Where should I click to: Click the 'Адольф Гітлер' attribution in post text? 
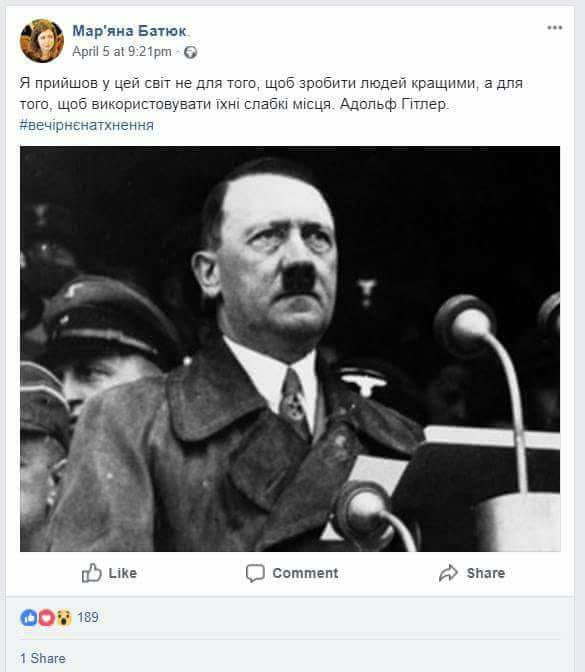(x=394, y=104)
